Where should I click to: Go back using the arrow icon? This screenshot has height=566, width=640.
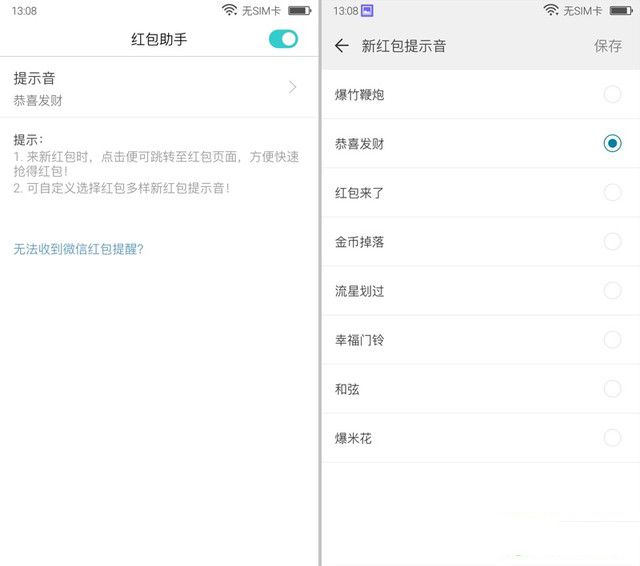[342, 46]
